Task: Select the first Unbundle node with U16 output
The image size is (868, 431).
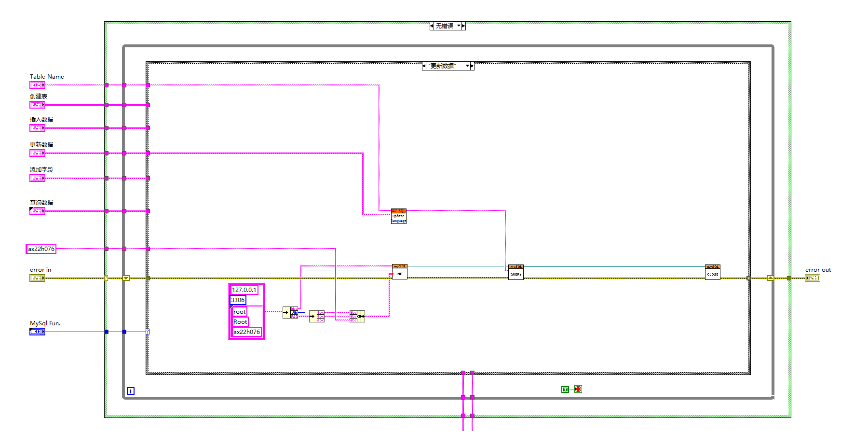Action: [290, 312]
